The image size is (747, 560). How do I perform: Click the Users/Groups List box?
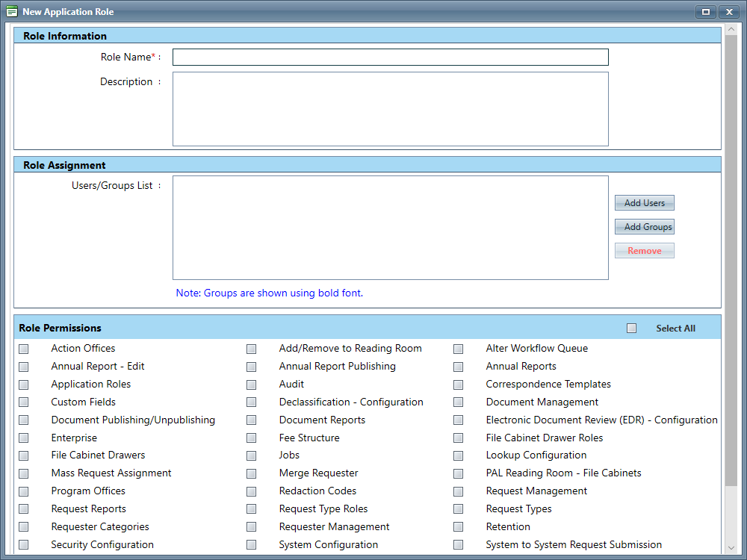click(390, 228)
